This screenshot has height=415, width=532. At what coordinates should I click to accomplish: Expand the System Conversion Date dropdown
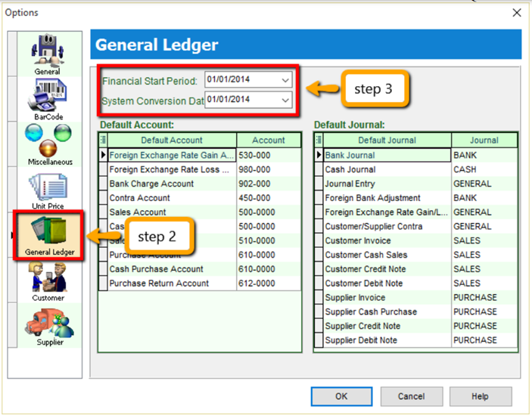pos(285,101)
